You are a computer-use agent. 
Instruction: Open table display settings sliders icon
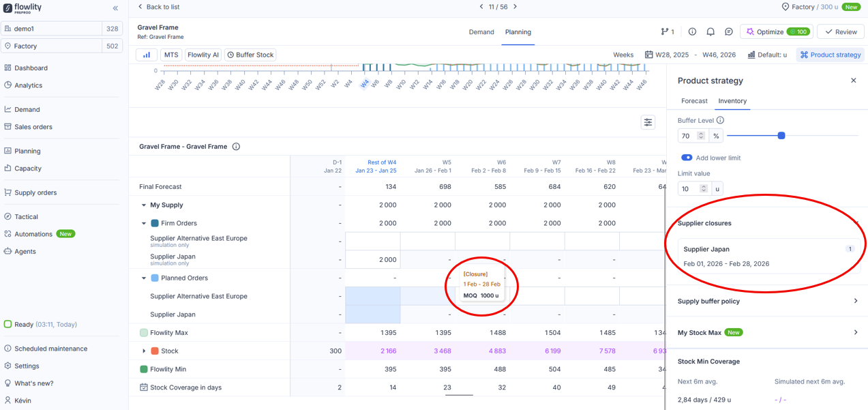[x=648, y=122]
